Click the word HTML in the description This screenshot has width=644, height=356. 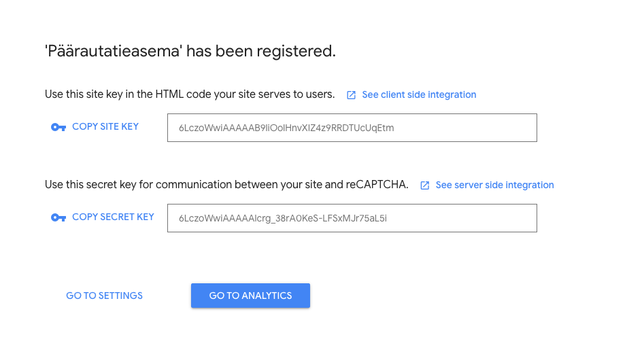click(169, 94)
